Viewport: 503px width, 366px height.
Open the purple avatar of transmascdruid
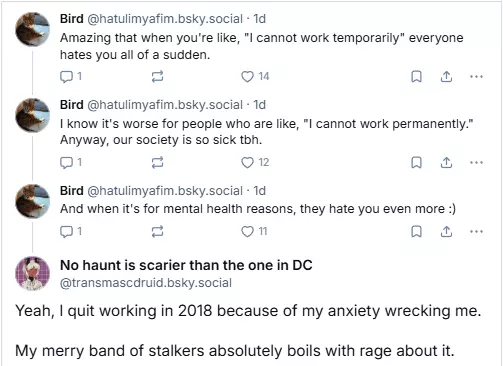[33, 273]
